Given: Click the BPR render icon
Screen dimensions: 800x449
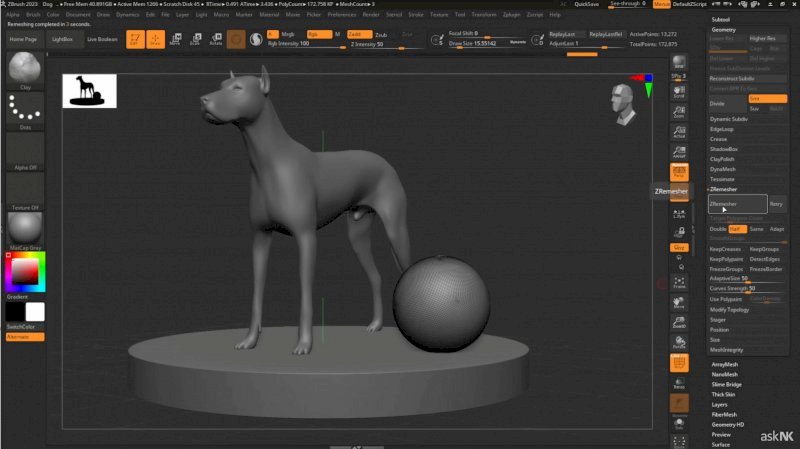Looking at the screenshot, I should point(679,62).
